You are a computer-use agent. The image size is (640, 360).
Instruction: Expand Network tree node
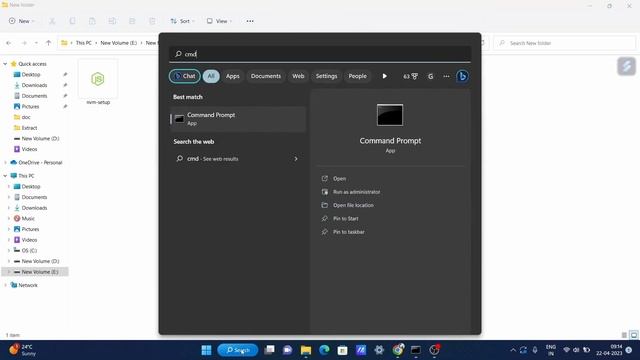pos(5,285)
